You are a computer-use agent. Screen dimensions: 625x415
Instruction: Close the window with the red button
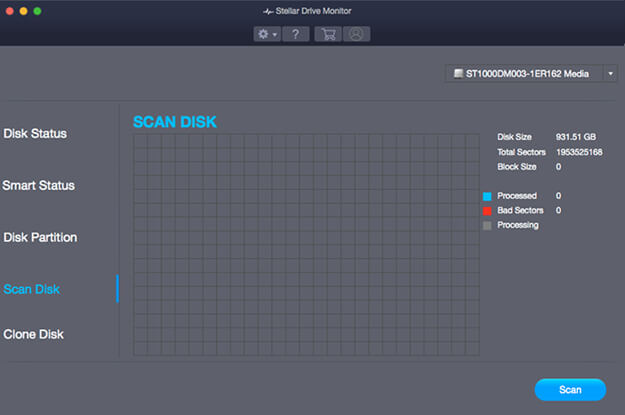[x=10, y=11]
